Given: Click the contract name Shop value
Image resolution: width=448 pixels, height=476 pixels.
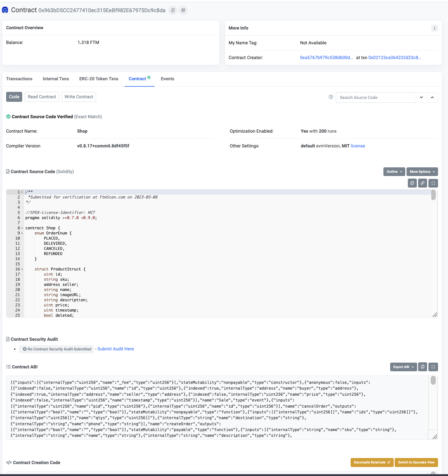Looking at the screenshot, I should click(82, 131).
